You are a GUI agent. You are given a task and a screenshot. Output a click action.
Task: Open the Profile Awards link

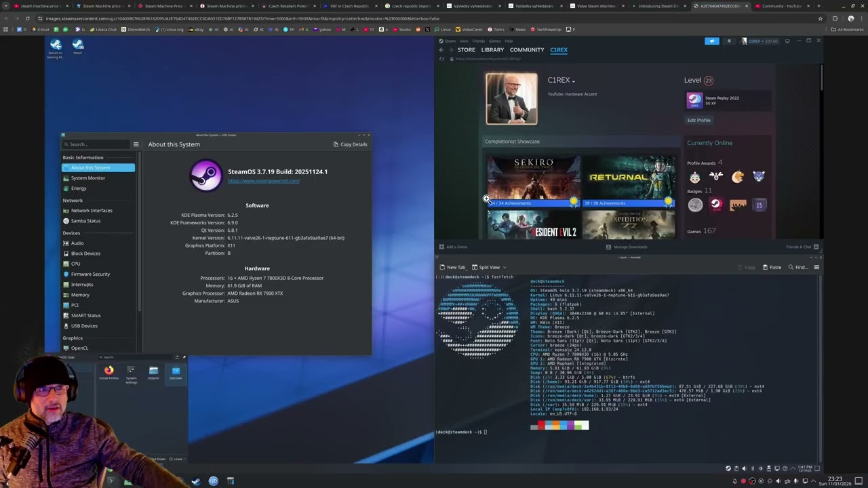(x=705, y=163)
